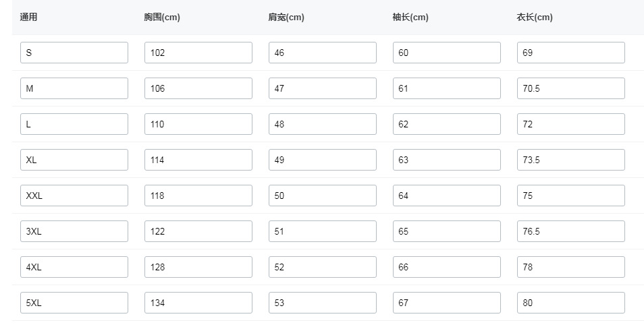644x329 pixels.
Task: Click the 5XL size input field
Action: pyautogui.click(x=74, y=303)
